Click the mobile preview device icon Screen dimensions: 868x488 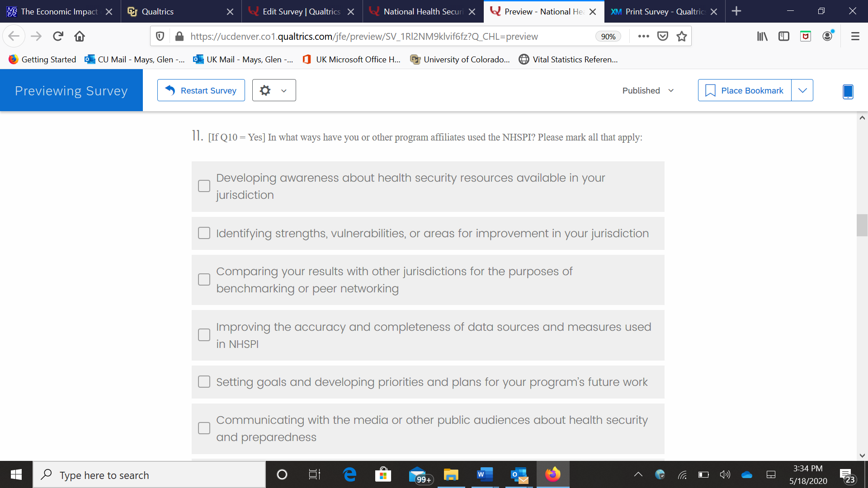click(848, 91)
